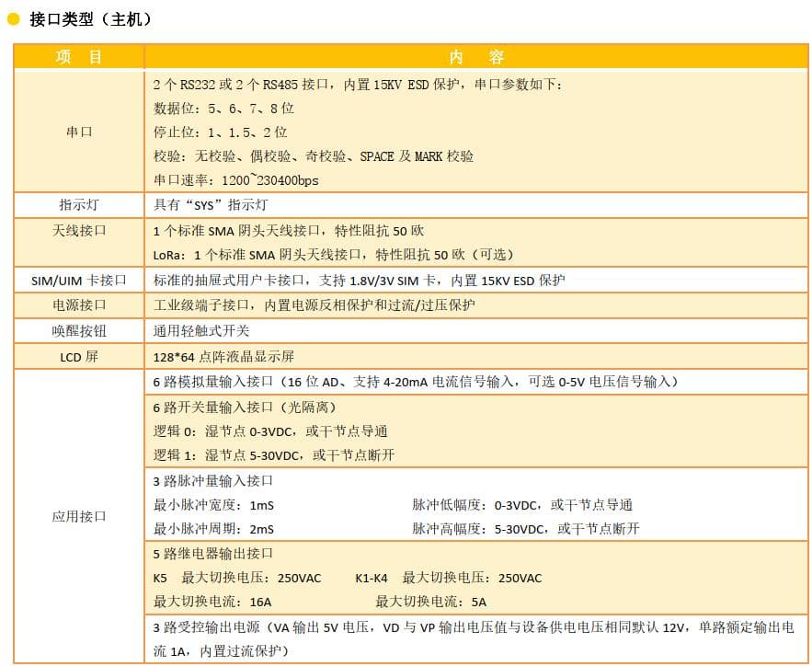Click 脉冲低幅度: 0-3VDC text
Screen dimensions: 812x666
coord(522,504)
